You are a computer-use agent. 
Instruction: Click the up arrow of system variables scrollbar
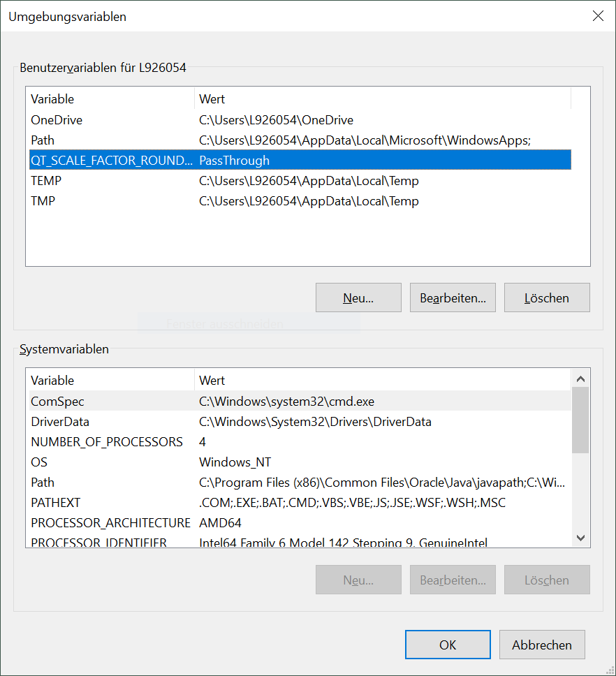(x=580, y=379)
